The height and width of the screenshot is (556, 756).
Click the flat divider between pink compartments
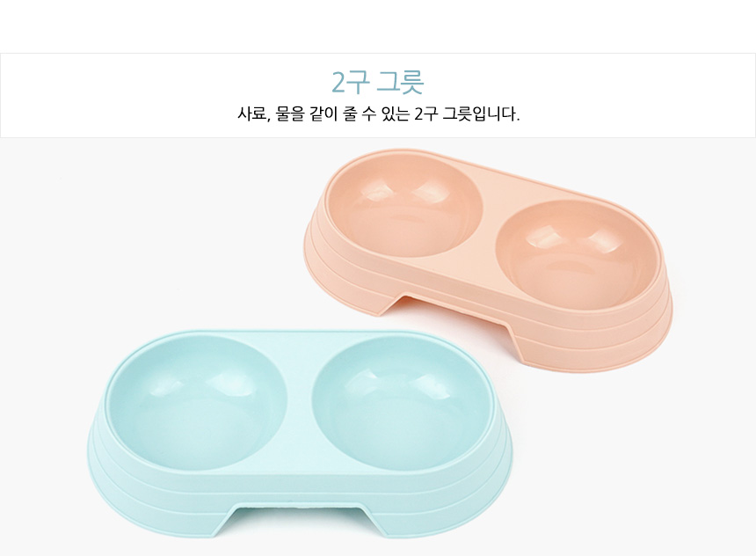click(487, 231)
